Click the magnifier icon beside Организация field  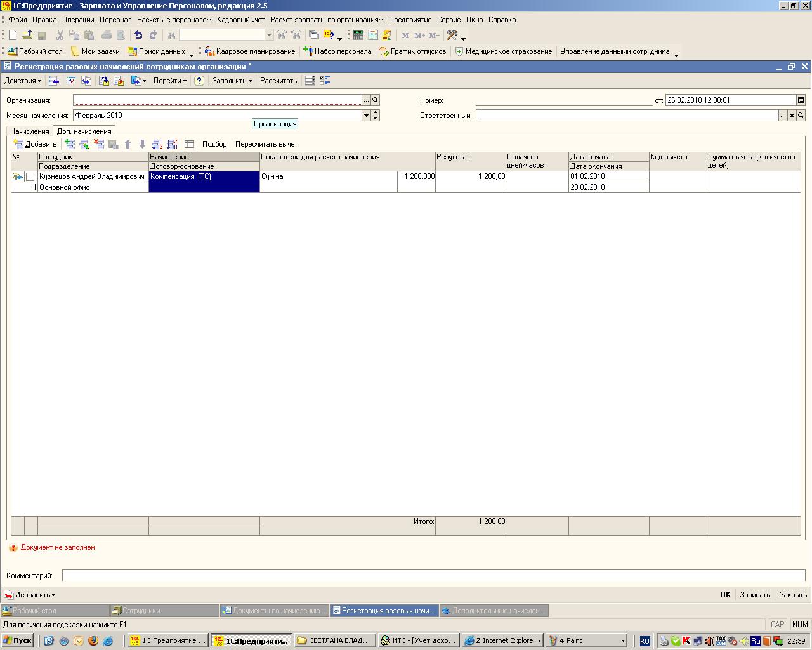[x=375, y=100]
